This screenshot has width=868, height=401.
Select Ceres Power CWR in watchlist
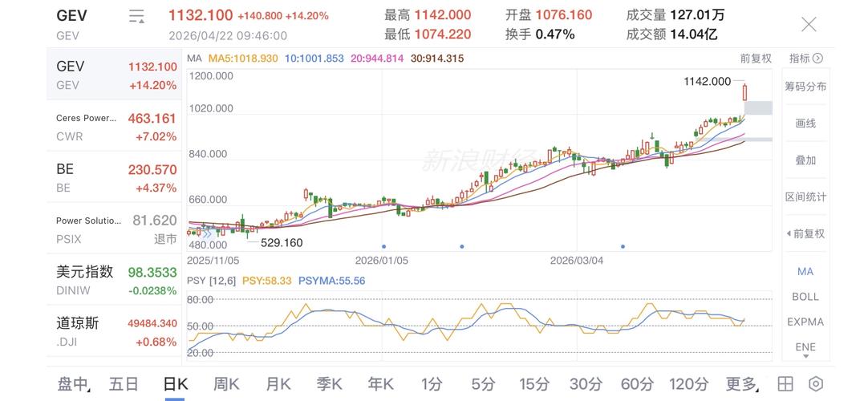[x=114, y=126]
